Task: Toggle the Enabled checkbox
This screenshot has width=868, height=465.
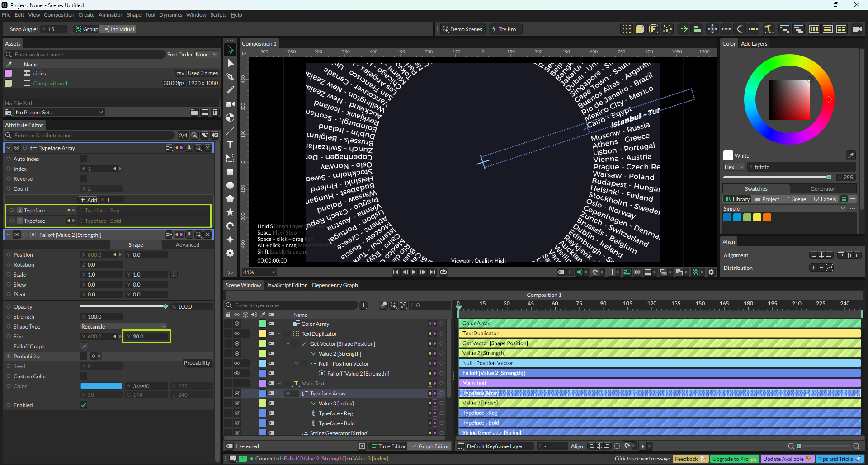Action: 84,405
